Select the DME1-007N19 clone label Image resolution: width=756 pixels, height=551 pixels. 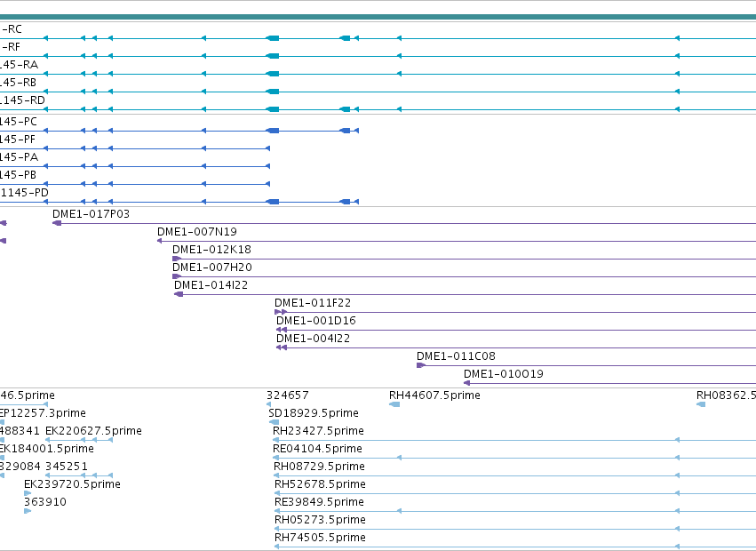(197, 232)
